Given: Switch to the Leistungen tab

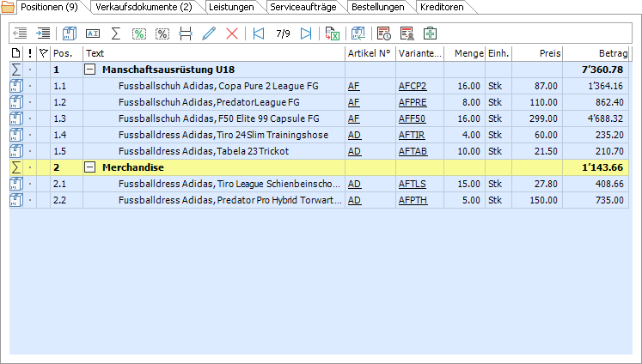Looking at the screenshot, I should tap(231, 7).
